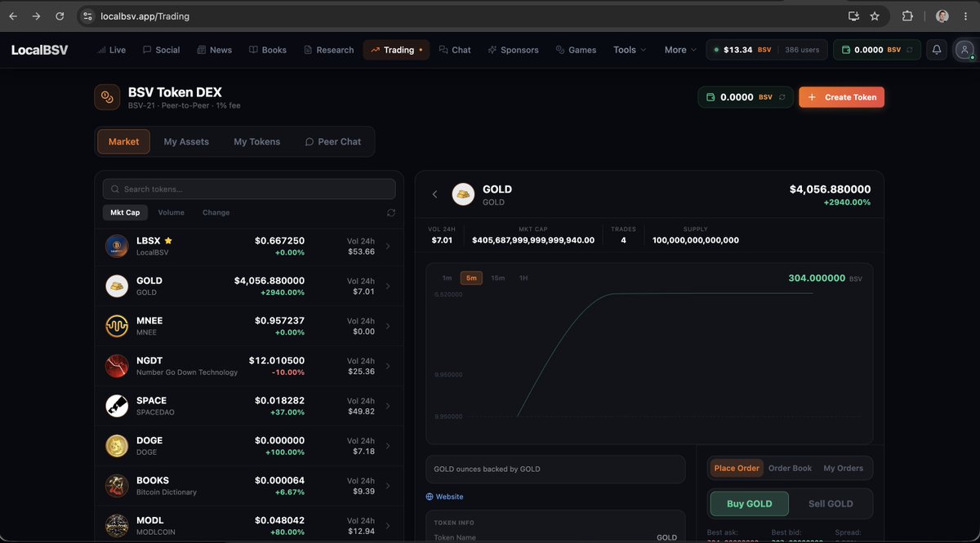Go to the Books section
Image resolution: width=980 pixels, height=543 pixels.
pyautogui.click(x=267, y=50)
